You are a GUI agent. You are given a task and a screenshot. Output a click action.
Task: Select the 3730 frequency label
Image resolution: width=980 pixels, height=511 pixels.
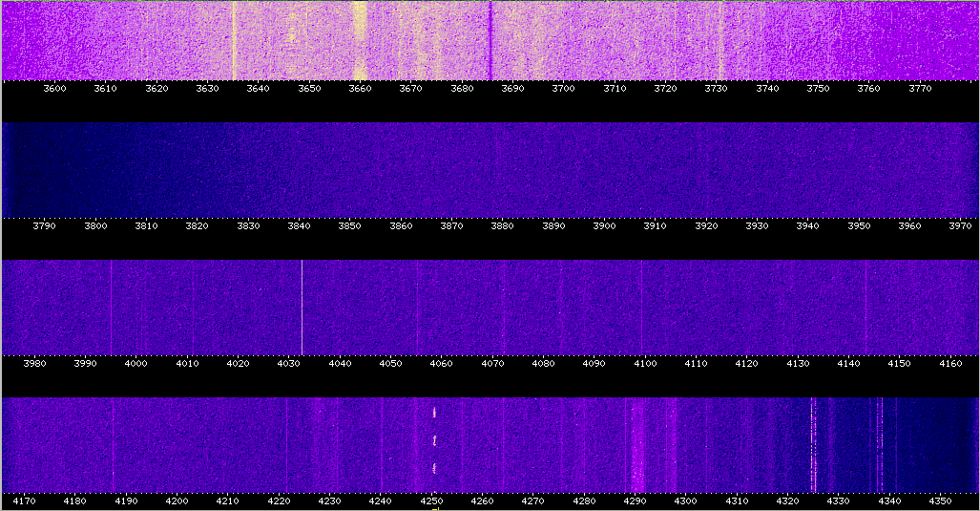(x=717, y=89)
